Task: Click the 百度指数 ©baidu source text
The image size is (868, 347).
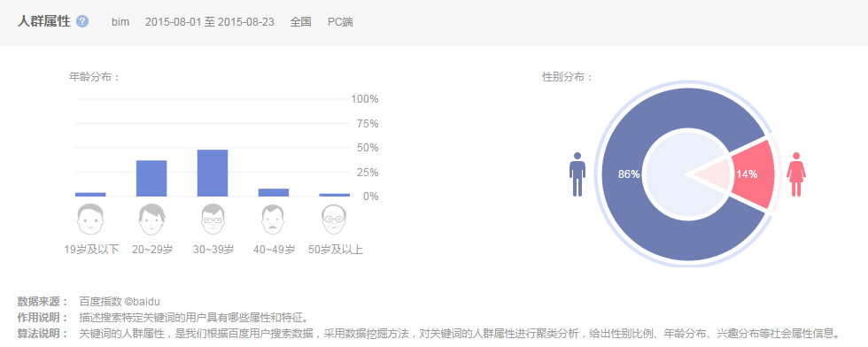Action: point(120,302)
